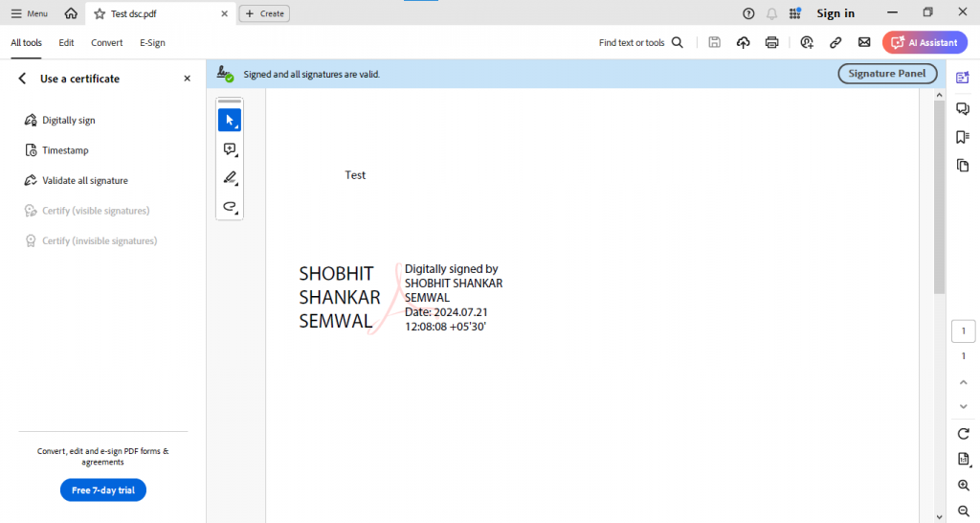Open the bookmarks panel icon
The height and width of the screenshot is (523, 980).
pos(963,137)
